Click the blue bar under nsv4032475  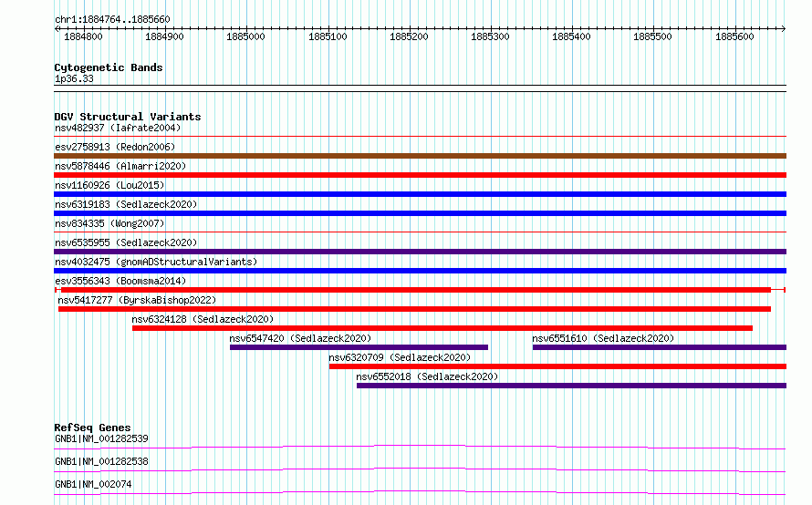pos(420,271)
